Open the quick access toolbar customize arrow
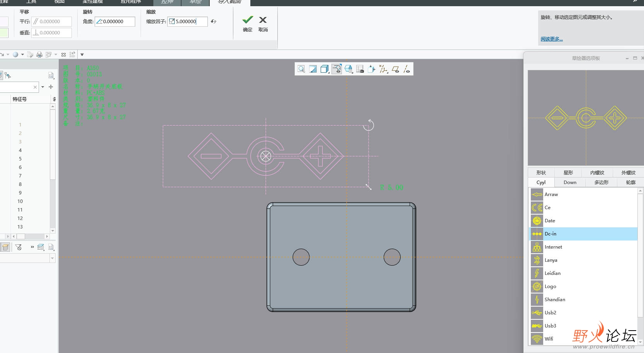 coord(82,55)
